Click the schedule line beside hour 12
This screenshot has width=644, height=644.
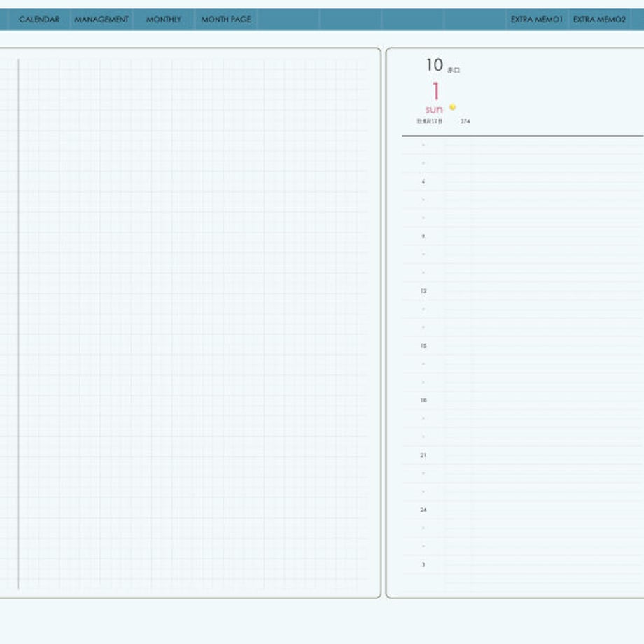pos(544,290)
